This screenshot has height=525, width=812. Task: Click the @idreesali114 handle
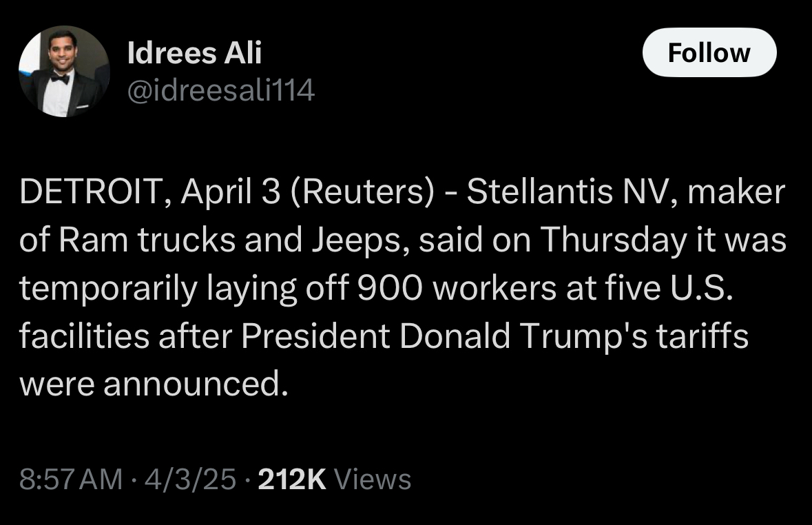pyautogui.click(x=220, y=90)
